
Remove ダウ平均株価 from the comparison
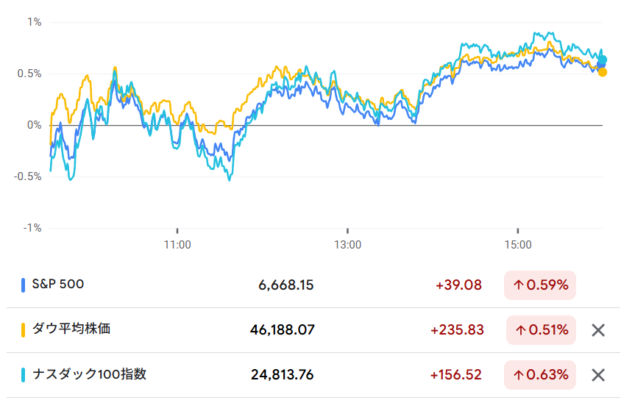click(597, 330)
